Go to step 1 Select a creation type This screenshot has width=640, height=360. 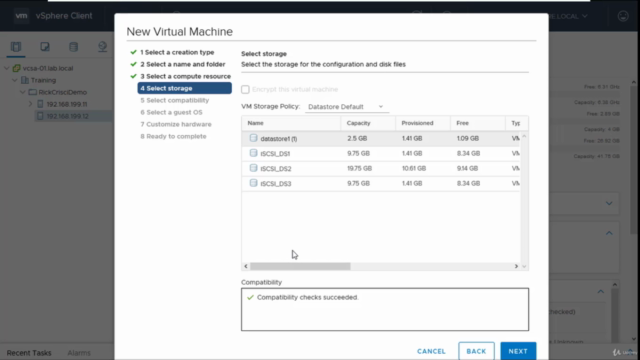point(177,52)
